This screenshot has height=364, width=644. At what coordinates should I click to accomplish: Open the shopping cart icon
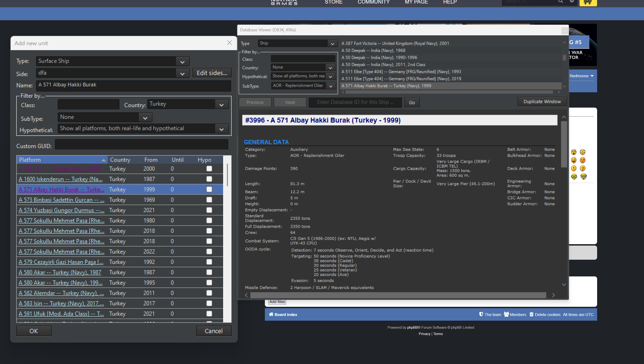click(588, 3)
